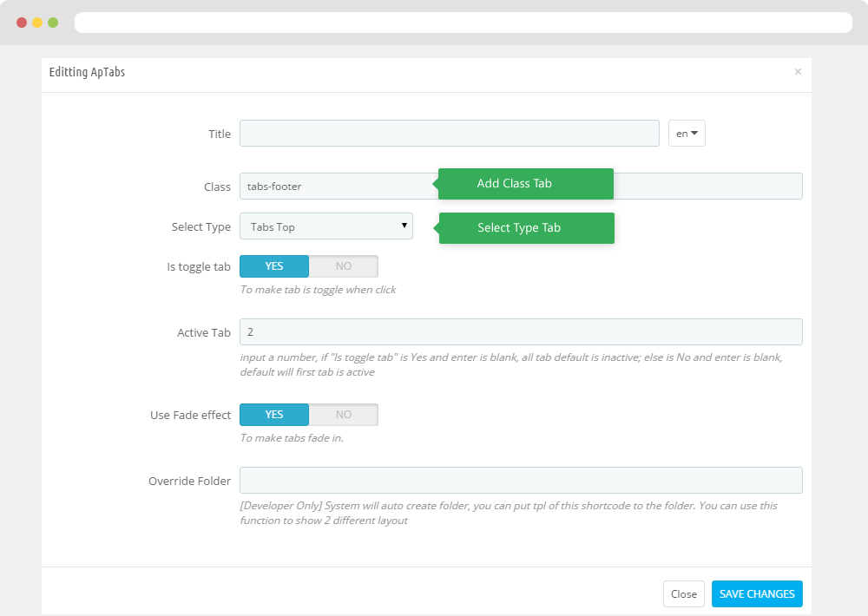Set Is toggle tab to NO
The image size is (868, 616).
coord(343,266)
